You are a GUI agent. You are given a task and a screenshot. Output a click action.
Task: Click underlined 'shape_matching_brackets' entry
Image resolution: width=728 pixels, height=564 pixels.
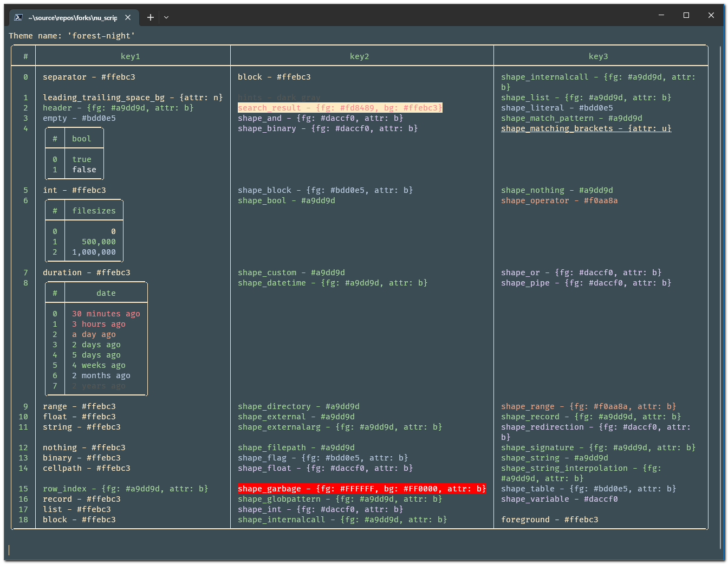coord(586,128)
